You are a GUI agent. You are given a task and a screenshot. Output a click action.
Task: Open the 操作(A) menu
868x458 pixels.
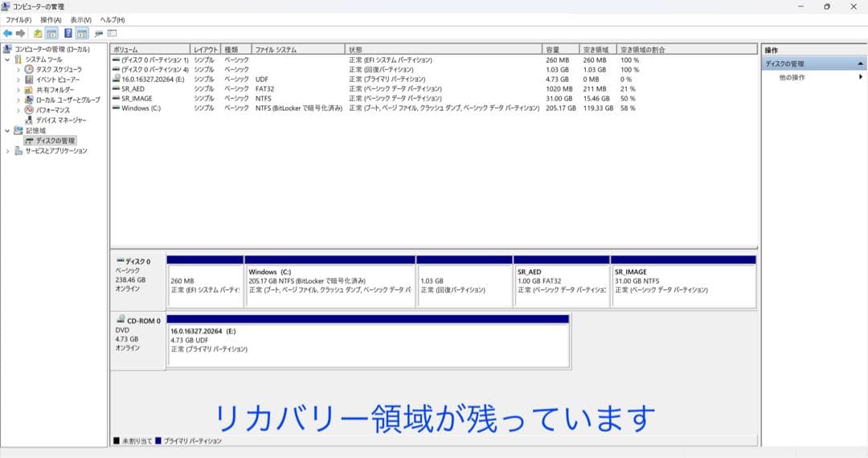(x=51, y=20)
